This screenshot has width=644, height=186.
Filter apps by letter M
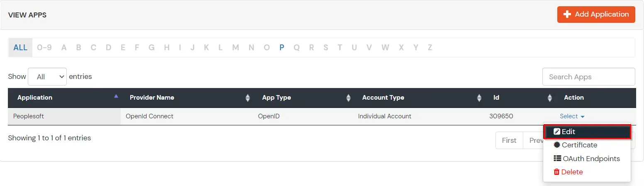(x=236, y=47)
